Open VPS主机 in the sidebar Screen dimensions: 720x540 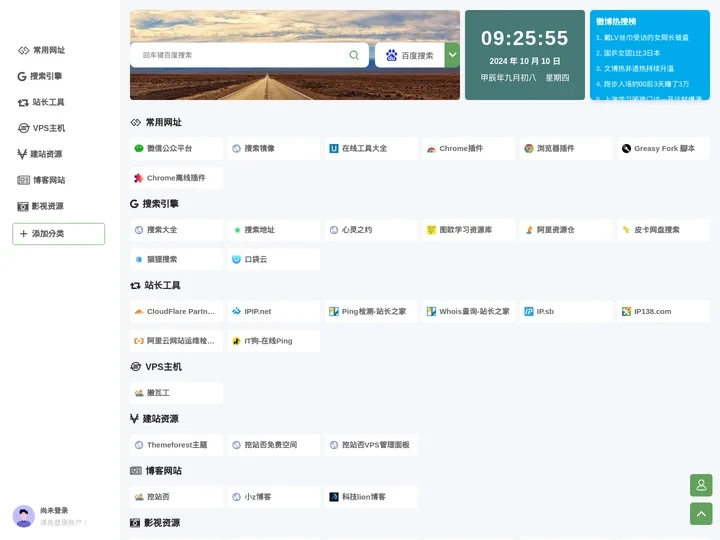(41, 128)
